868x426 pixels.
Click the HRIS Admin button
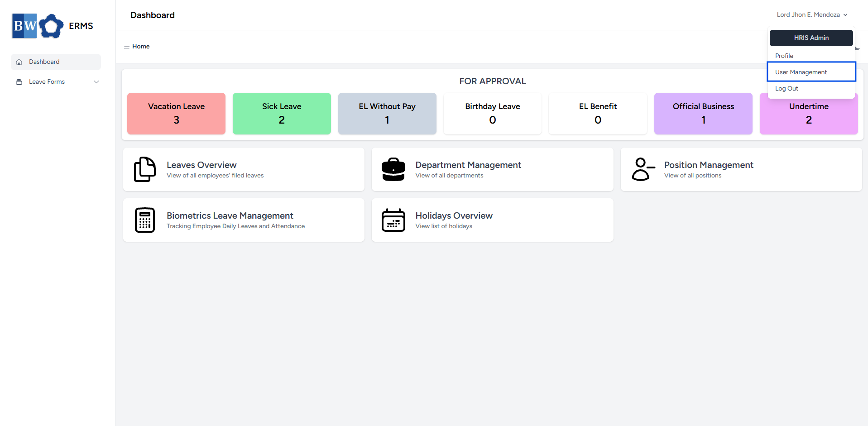(811, 38)
